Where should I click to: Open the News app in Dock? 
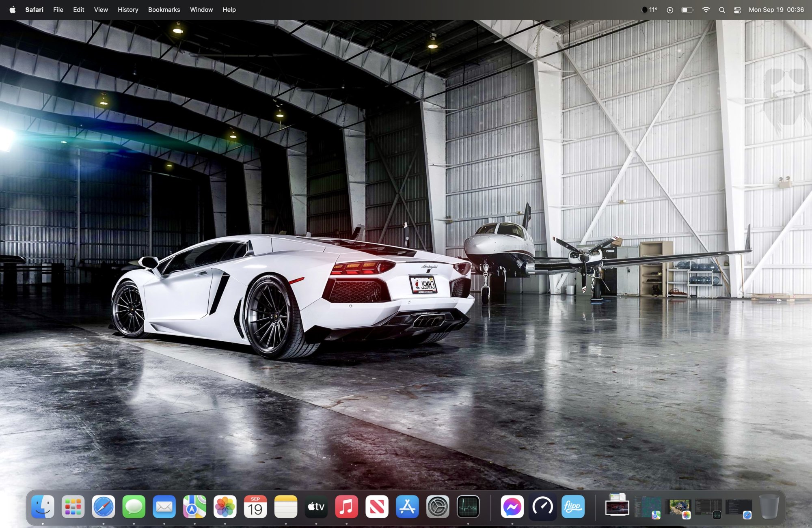click(x=377, y=506)
